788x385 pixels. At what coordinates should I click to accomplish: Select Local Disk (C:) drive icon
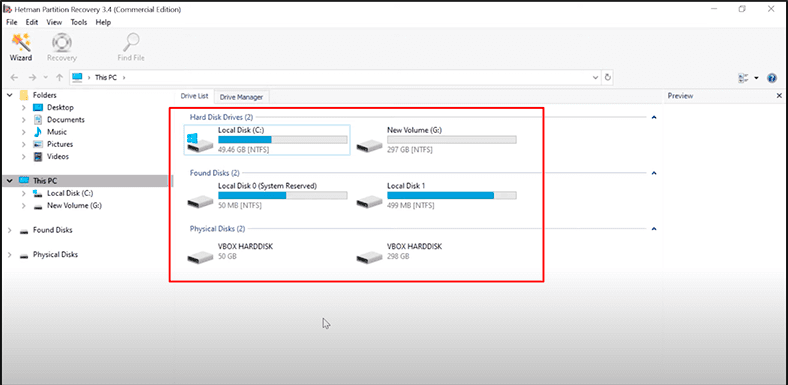(200, 143)
